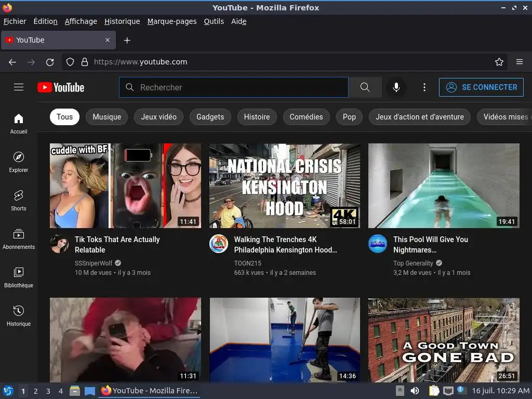Open the taskbar file manager icon
Image resolution: width=532 pixels, height=399 pixels.
[75, 391]
